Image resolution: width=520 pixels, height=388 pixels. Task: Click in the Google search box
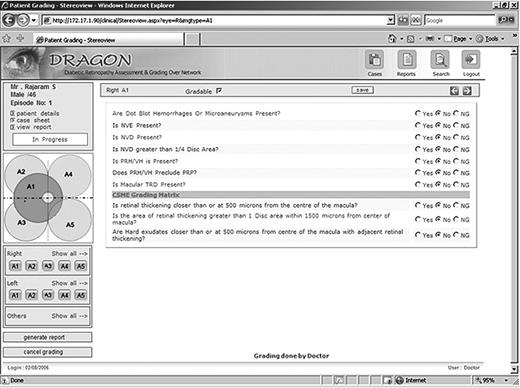click(x=460, y=20)
